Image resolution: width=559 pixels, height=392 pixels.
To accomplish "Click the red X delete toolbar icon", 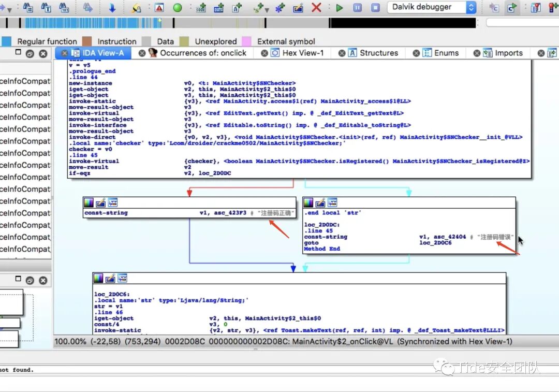I will [x=316, y=7].
